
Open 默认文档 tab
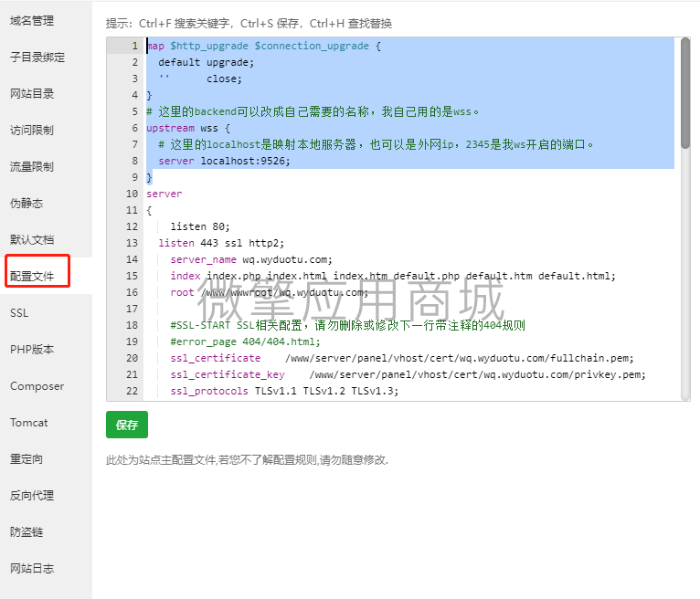[32, 240]
